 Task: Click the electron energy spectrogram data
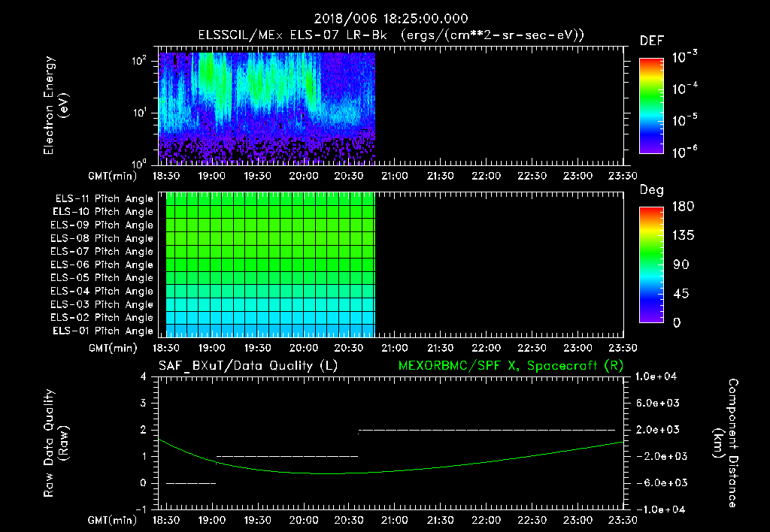[x=267, y=108]
